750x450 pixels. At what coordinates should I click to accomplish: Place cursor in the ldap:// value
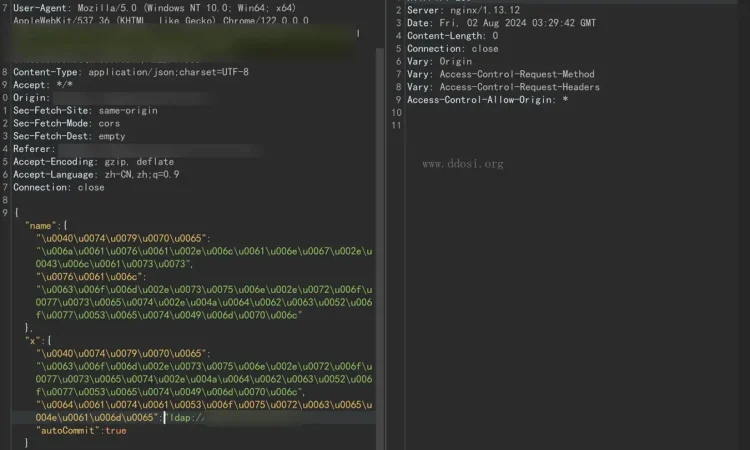(x=187, y=418)
